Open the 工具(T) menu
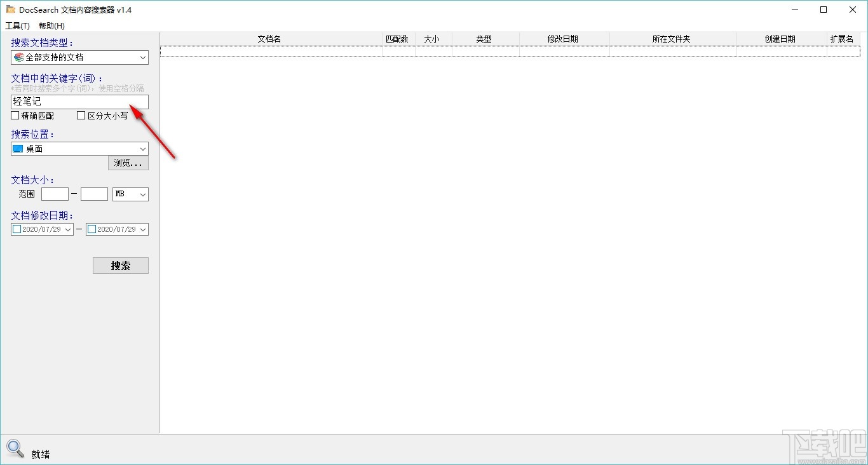The width and height of the screenshot is (868, 465). (x=17, y=25)
